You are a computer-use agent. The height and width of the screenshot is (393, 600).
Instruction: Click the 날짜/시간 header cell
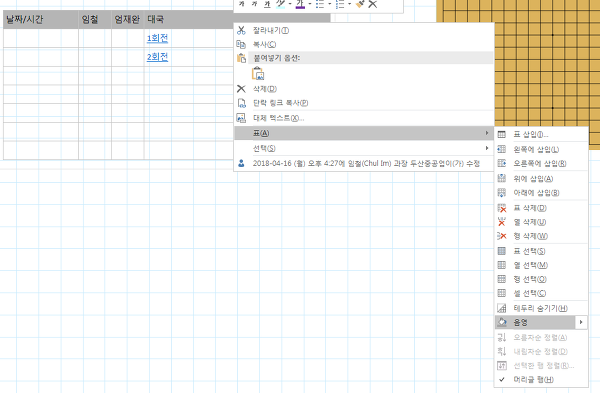coord(41,19)
